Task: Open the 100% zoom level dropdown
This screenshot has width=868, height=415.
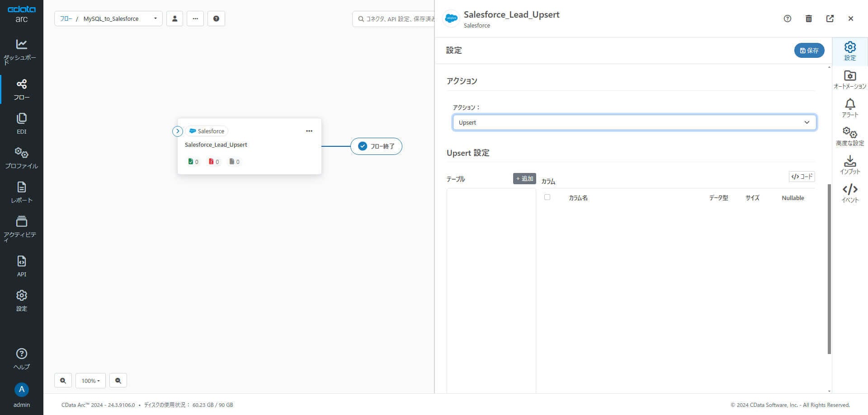Action: tap(90, 381)
